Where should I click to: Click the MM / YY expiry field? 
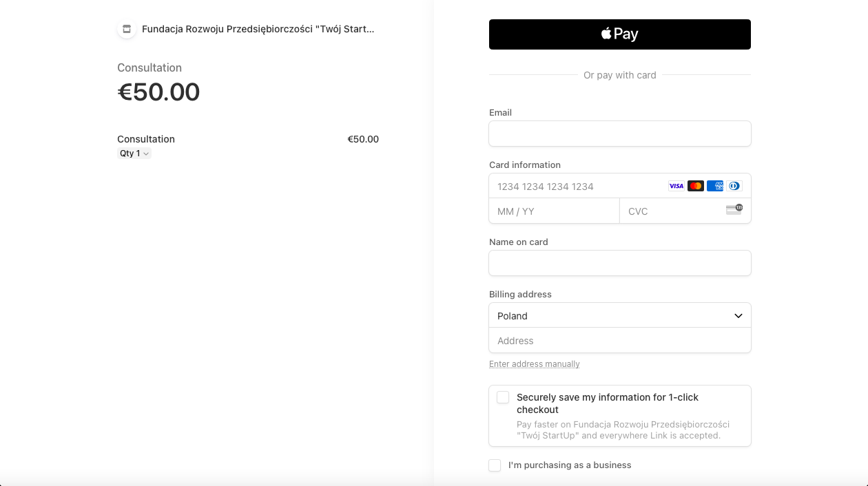[555, 211]
